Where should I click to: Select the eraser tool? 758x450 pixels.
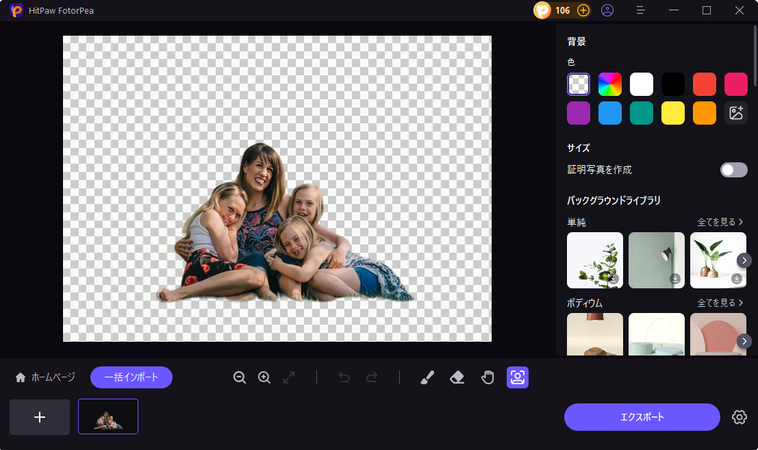pos(457,377)
